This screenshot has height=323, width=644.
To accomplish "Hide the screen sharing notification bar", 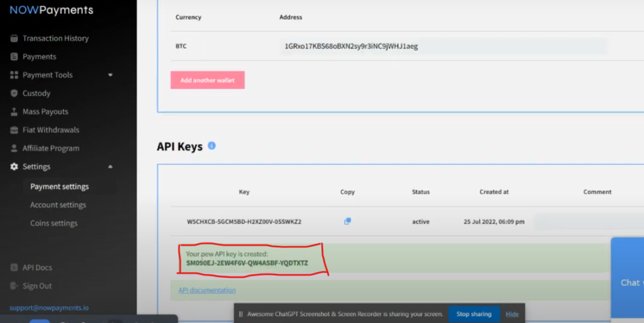I will click(512, 314).
